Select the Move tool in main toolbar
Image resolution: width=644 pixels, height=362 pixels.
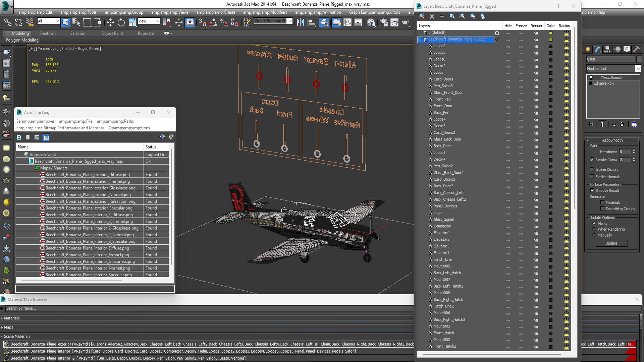[110, 22]
